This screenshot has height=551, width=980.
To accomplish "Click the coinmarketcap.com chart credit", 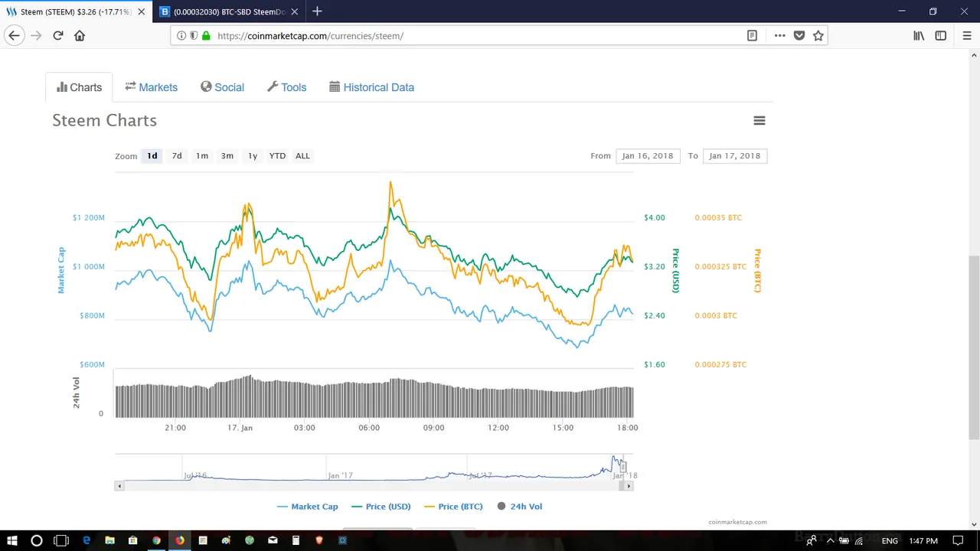I will point(737,522).
